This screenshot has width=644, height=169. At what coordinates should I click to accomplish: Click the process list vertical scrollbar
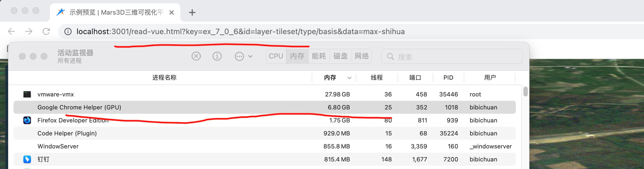[526, 92]
